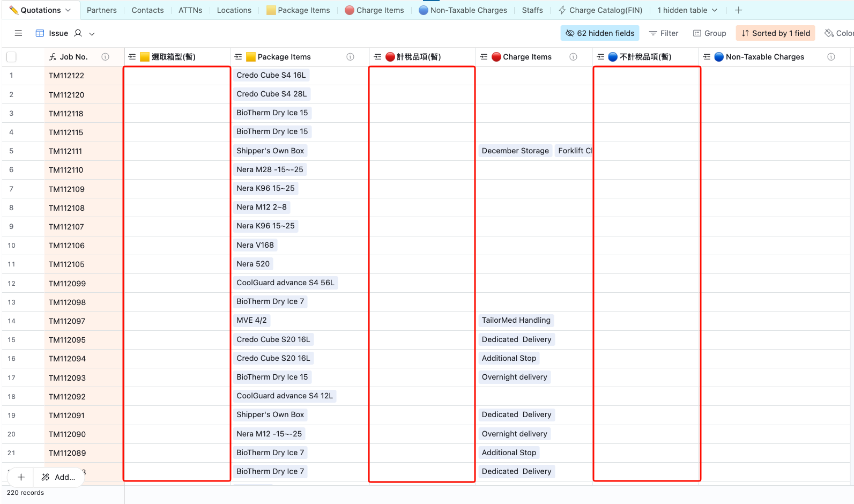This screenshot has height=504, width=854.
Task: Select the Credo Cube S4 16L cell
Action: coord(271,76)
